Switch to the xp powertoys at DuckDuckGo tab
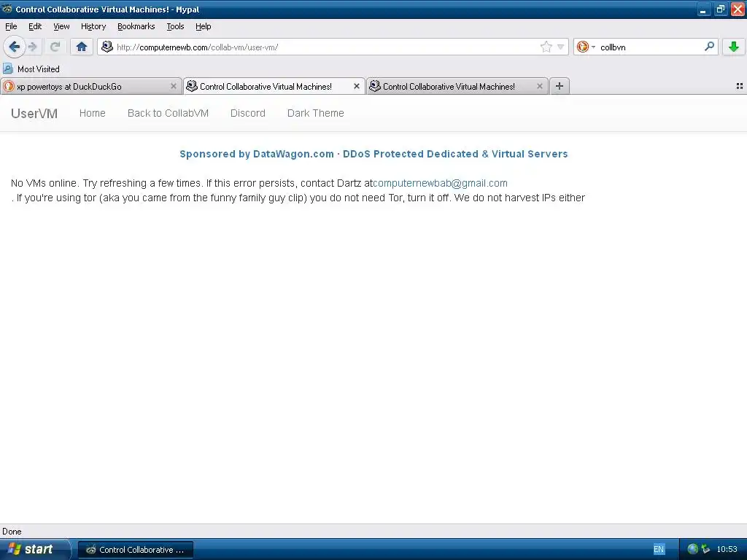The height and width of the screenshot is (560, 747). (x=90, y=86)
